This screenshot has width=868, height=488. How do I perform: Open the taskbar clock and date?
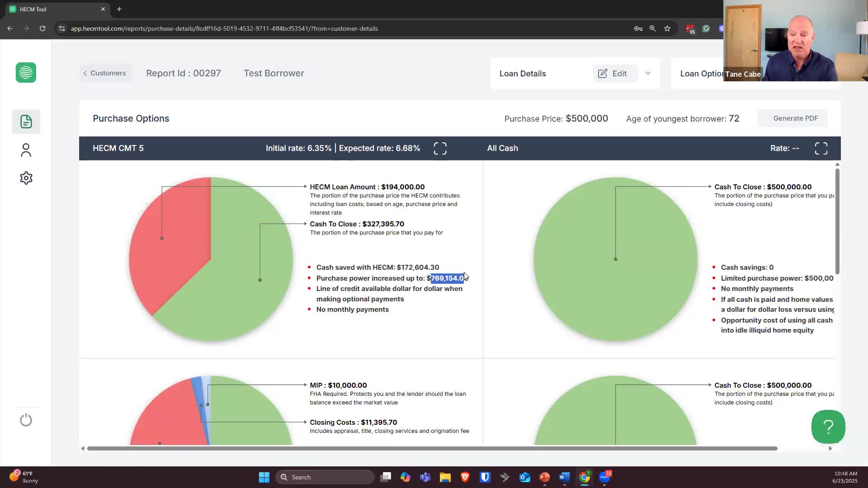(845, 477)
